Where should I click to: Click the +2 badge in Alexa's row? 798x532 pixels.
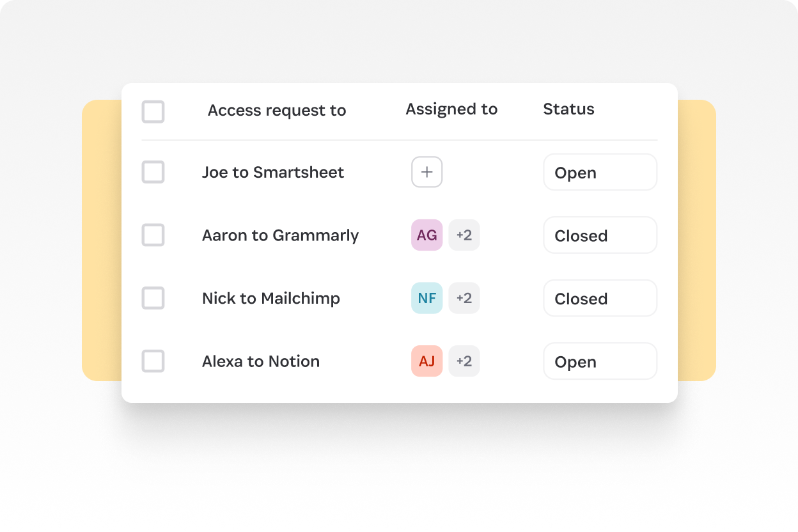coord(464,361)
